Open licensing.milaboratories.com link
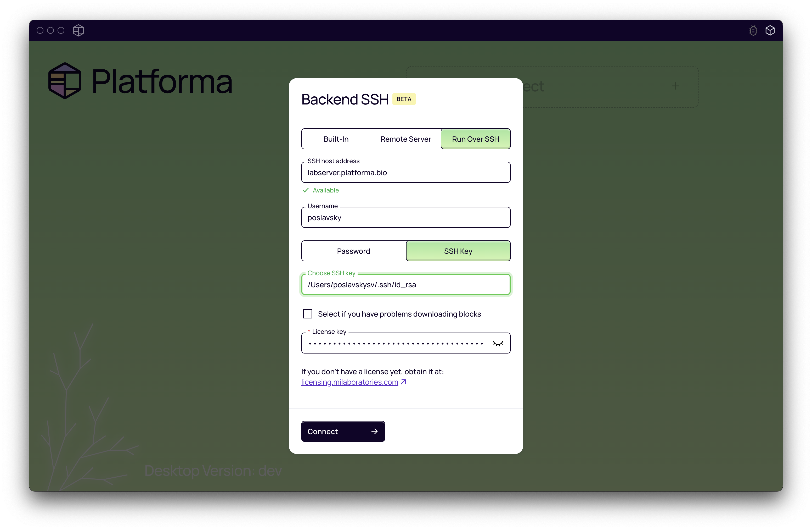812x530 pixels. pyautogui.click(x=350, y=382)
